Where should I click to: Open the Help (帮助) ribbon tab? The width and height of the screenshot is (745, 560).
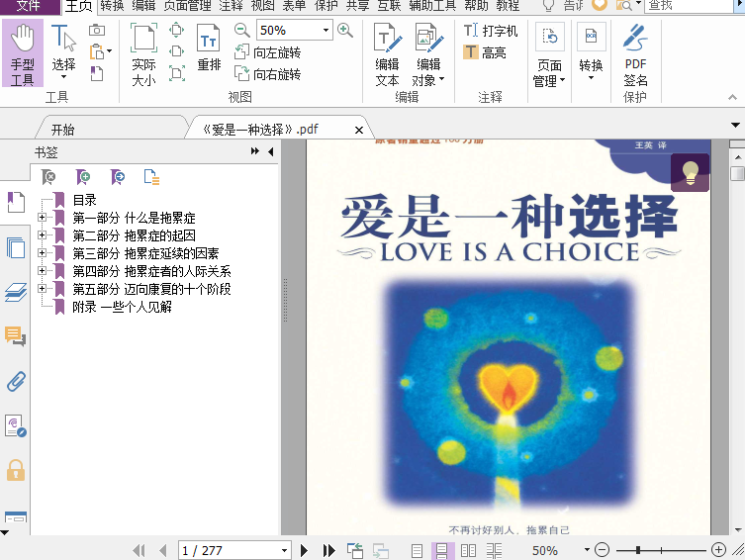[476, 6]
